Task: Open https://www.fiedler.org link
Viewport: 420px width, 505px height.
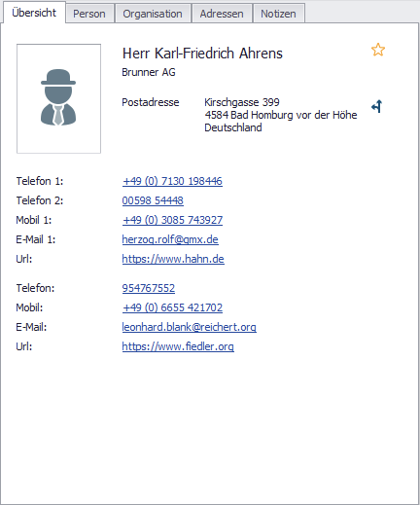Action: click(178, 346)
